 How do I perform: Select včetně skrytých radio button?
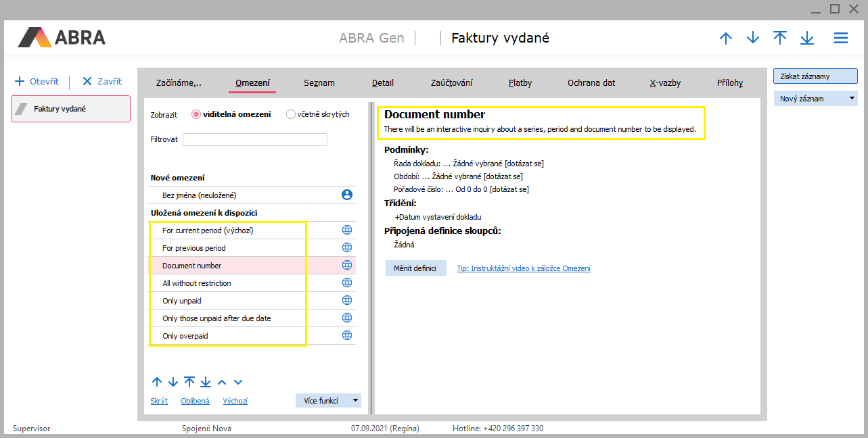[291, 114]
